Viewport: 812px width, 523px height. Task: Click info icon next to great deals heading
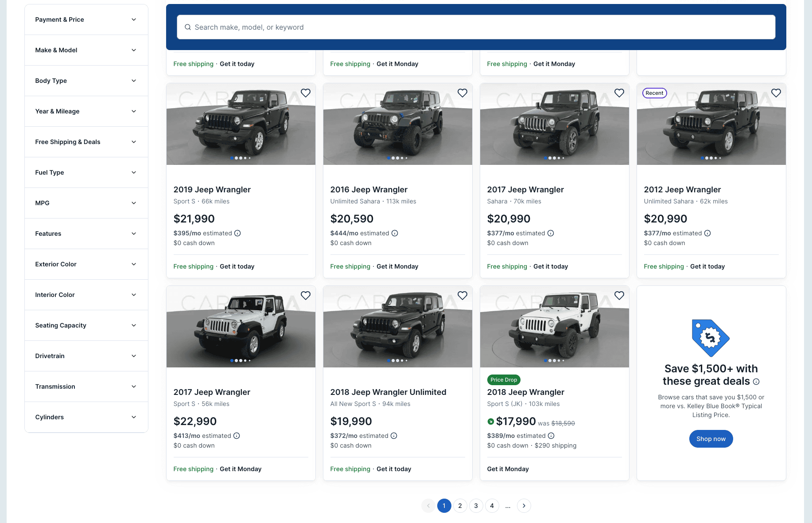tap(756, 382)
